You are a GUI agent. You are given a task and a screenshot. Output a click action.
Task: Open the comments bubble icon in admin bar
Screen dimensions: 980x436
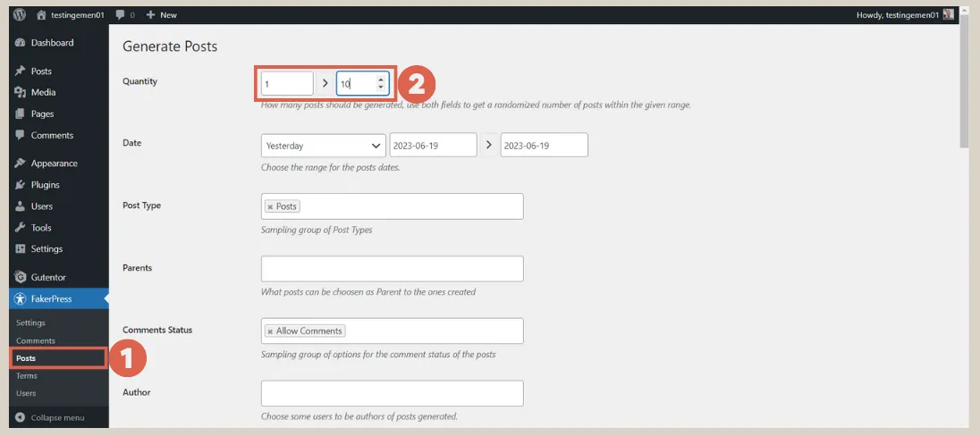pyautogui.click(x=121, y=14)
